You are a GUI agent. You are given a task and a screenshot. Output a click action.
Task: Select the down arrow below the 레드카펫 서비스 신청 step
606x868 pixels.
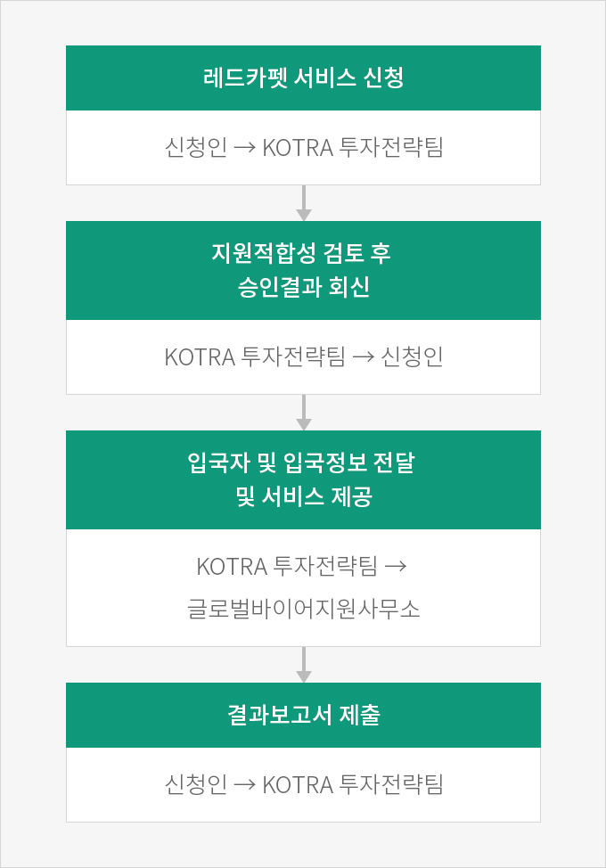(303, 203)
